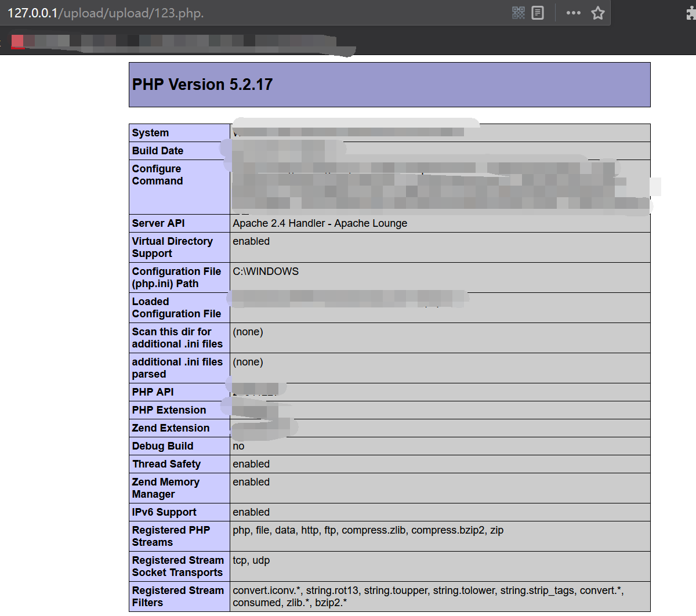Open the three-dot more options menu
This screenshot has width=696, height=616.
point(573,12)
